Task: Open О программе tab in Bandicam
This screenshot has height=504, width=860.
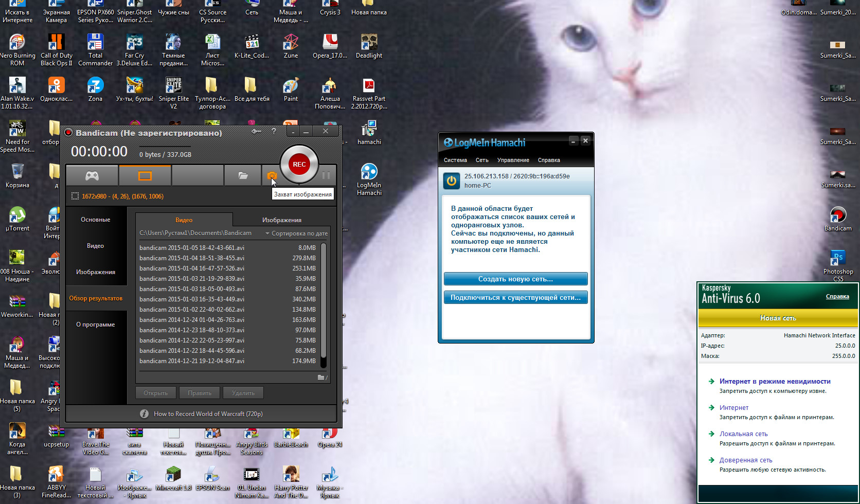Action: pyautogui.click(x=96, y=325)
